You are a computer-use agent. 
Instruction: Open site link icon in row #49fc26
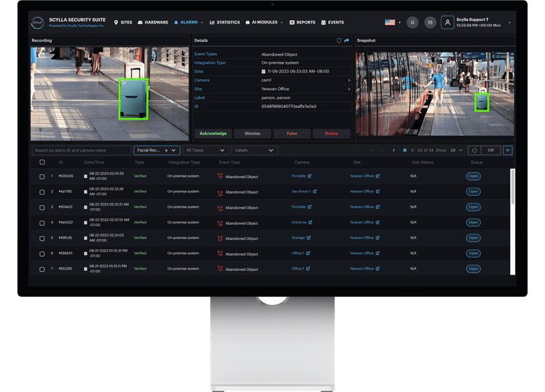click(x=377, y=238)
